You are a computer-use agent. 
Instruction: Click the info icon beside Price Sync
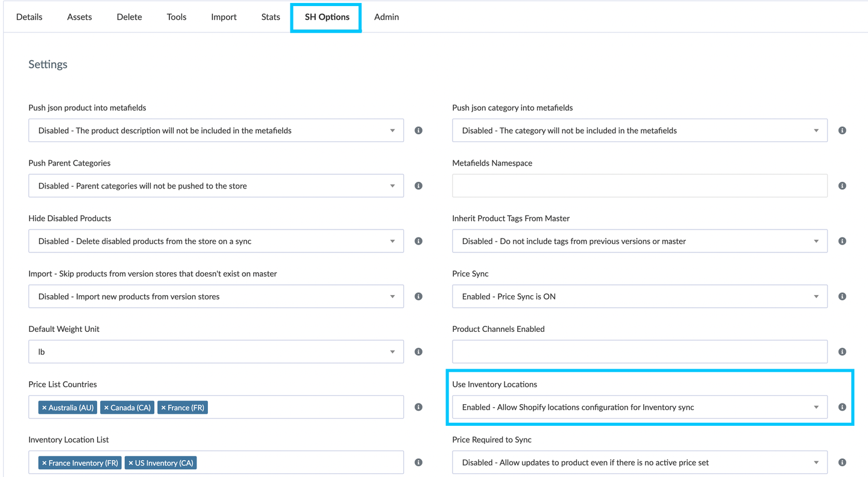point(842,296)
